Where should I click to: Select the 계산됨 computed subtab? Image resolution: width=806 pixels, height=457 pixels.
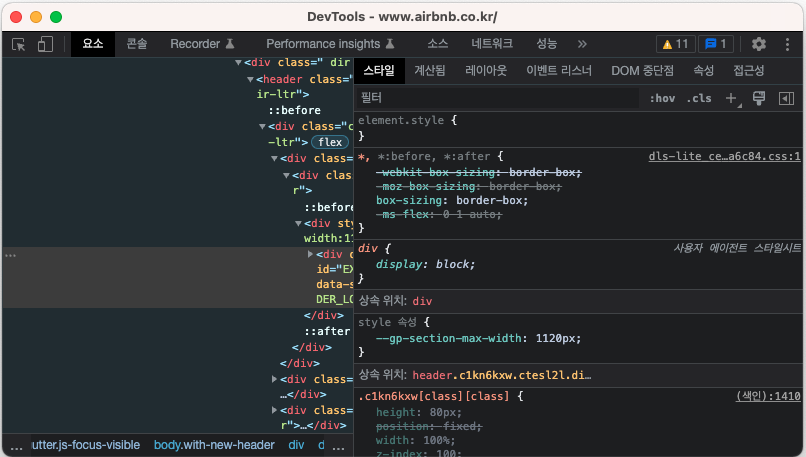pos(430,70)
